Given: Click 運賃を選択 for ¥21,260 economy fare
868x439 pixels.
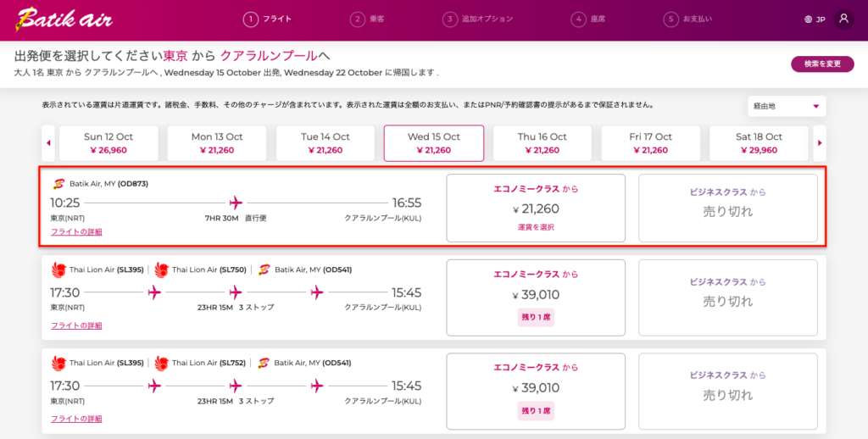Looking at the screenshot, I should (536, 227).
